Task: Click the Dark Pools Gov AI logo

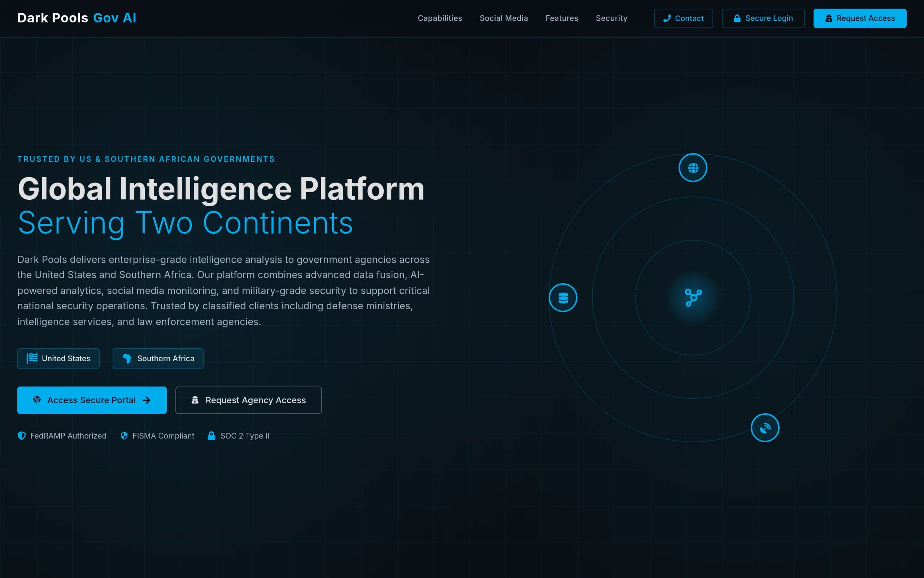Action: (77, 18)
